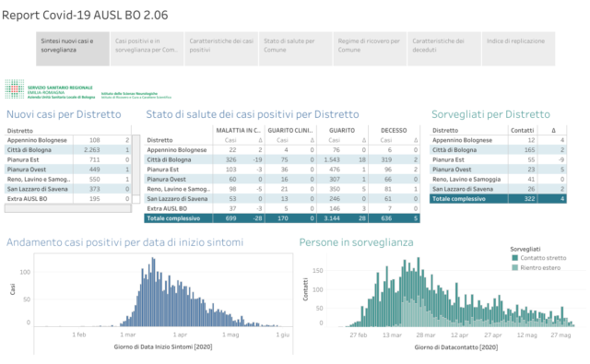Select the Contatto stretto legend color swatch
The width and height of the screenshot is (590, 364).
[x=514, y=258]
